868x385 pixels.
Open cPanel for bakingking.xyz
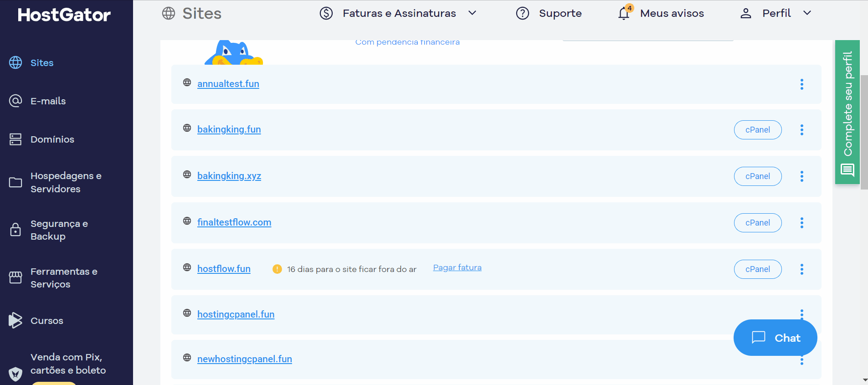click(758, 176)
